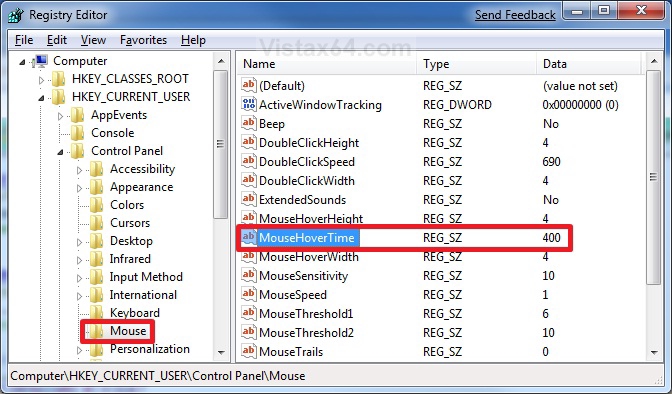Viewport: 672px width, 394px height.
Task: Open the File menu
Action: pos(24,40)
